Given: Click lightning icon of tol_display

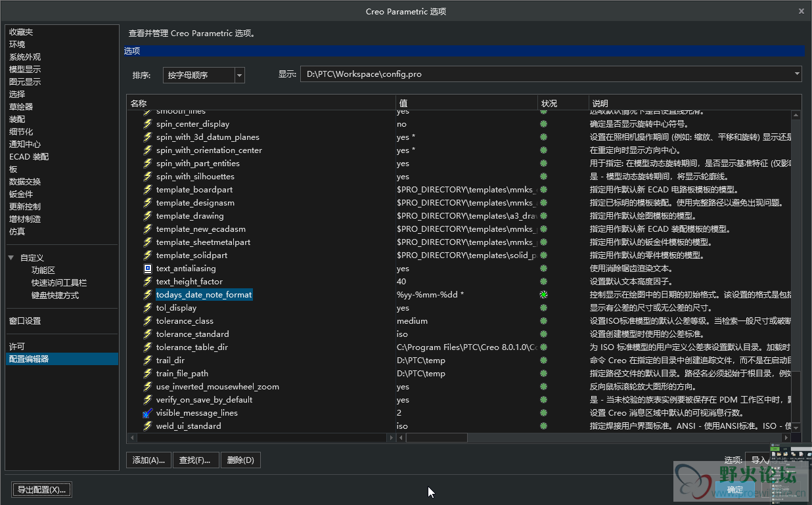Looking at the screenshot, I should [x=148, y=308].
